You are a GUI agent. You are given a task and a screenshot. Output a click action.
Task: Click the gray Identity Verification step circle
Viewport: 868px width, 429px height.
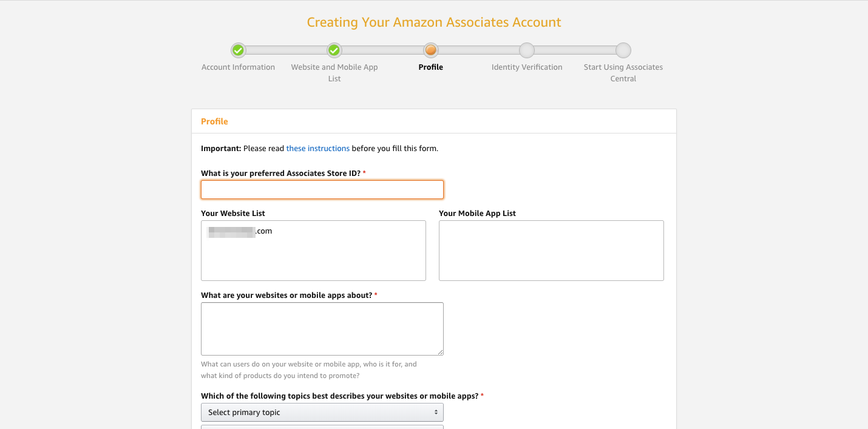[x=527, y=50]
